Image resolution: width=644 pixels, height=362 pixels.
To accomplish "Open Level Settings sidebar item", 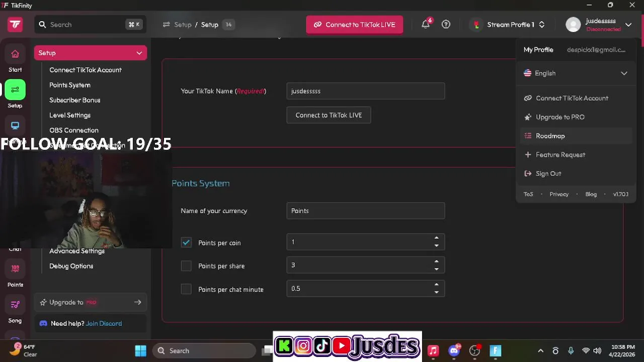I will (x=70, y=115).
